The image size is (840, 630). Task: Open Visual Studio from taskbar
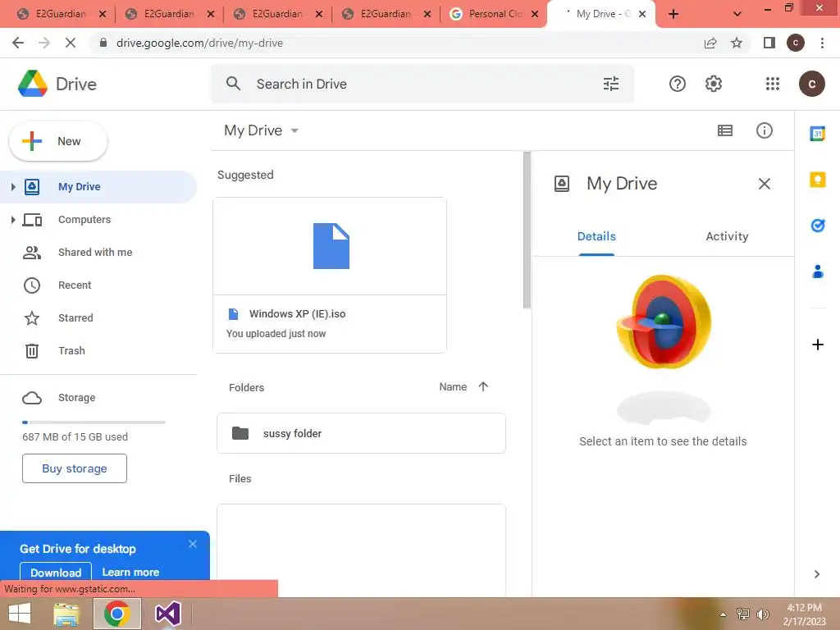click(167, 614)
